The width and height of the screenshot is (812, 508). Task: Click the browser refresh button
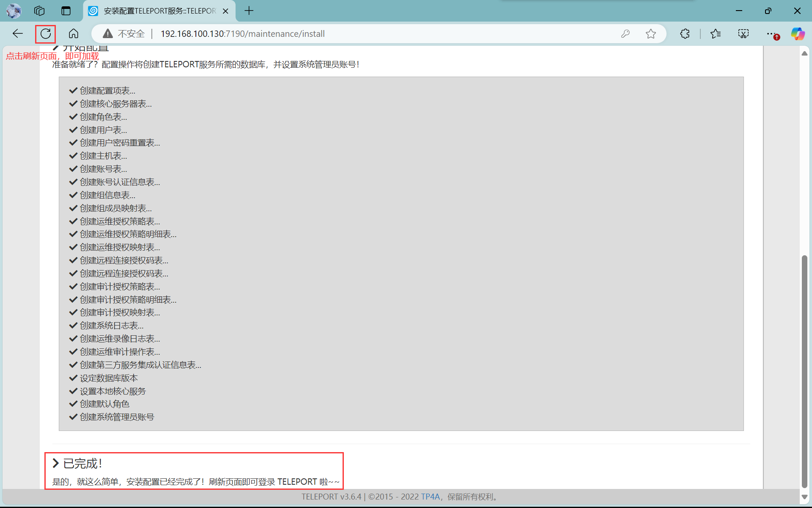click(x=46, y=34)
